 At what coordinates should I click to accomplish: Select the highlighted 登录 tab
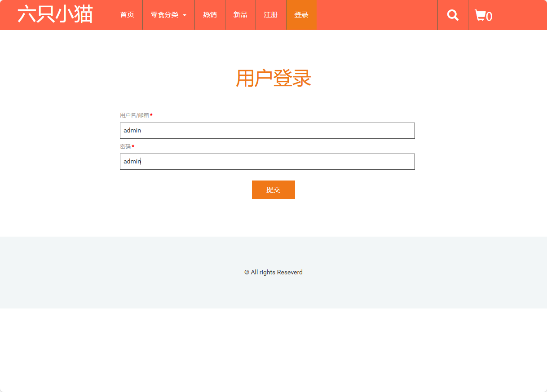tap(301, 14)
